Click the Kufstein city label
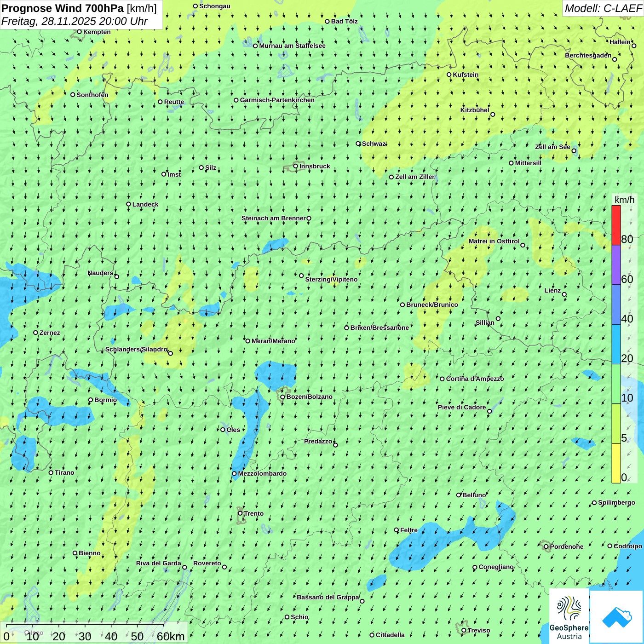 [x=466, y=75]
